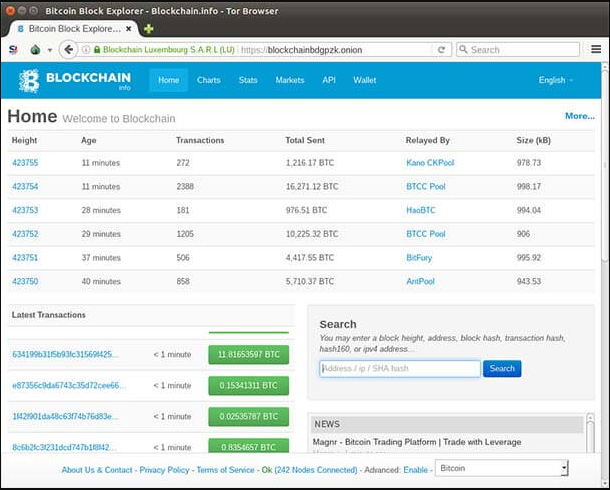Show site information icon in address bar

[x=86, y=50]
